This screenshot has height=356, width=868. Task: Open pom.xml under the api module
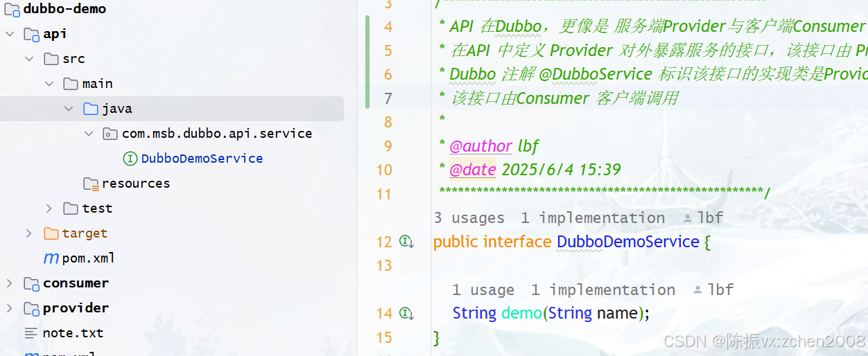[88, 258]
